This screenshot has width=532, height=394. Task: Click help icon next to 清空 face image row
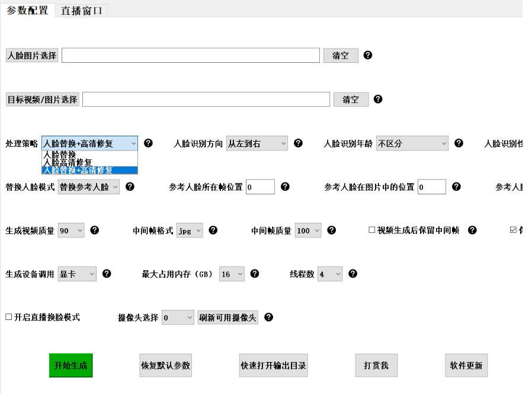[368, 55]
